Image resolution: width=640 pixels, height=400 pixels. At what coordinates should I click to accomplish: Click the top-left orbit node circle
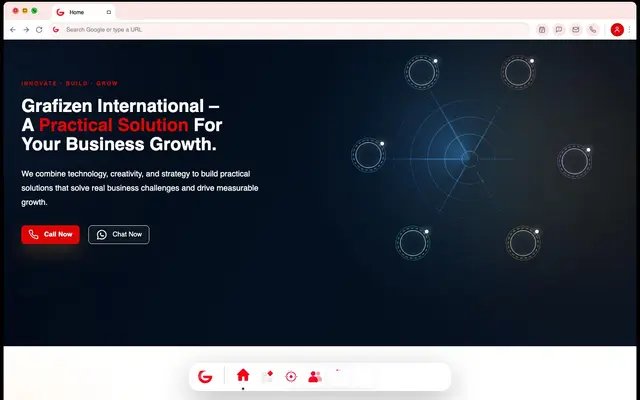tap(422, 73)
